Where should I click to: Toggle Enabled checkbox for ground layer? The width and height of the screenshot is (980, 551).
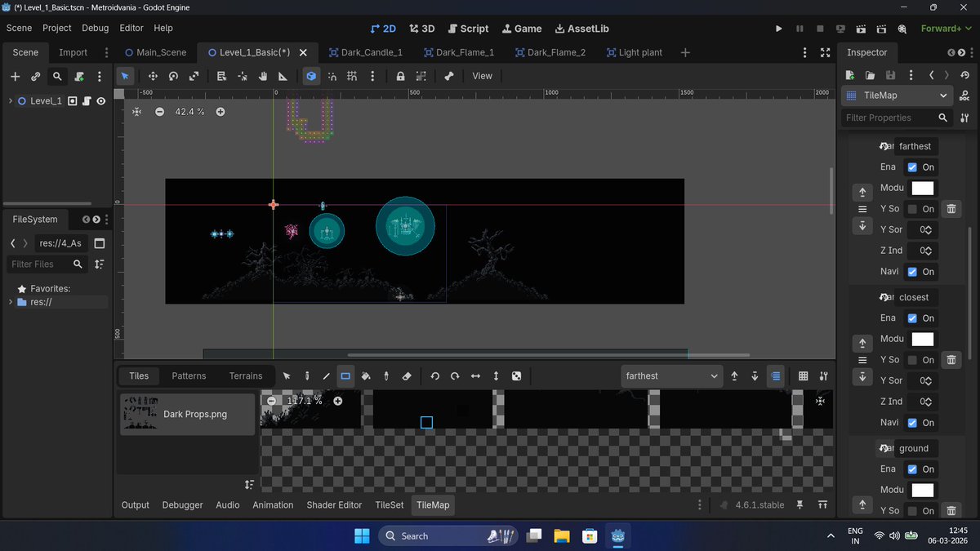click(x=912, y=469)
